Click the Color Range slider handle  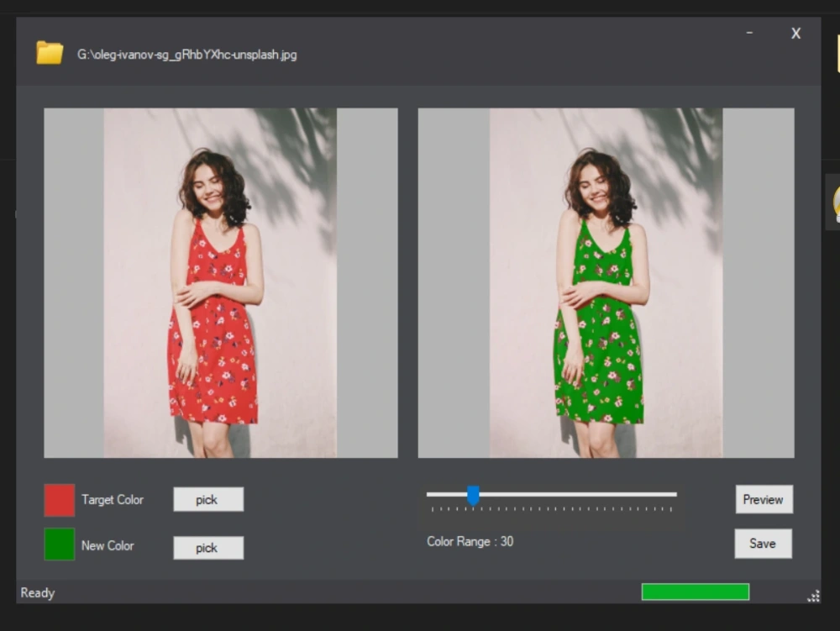pos(473,496)
